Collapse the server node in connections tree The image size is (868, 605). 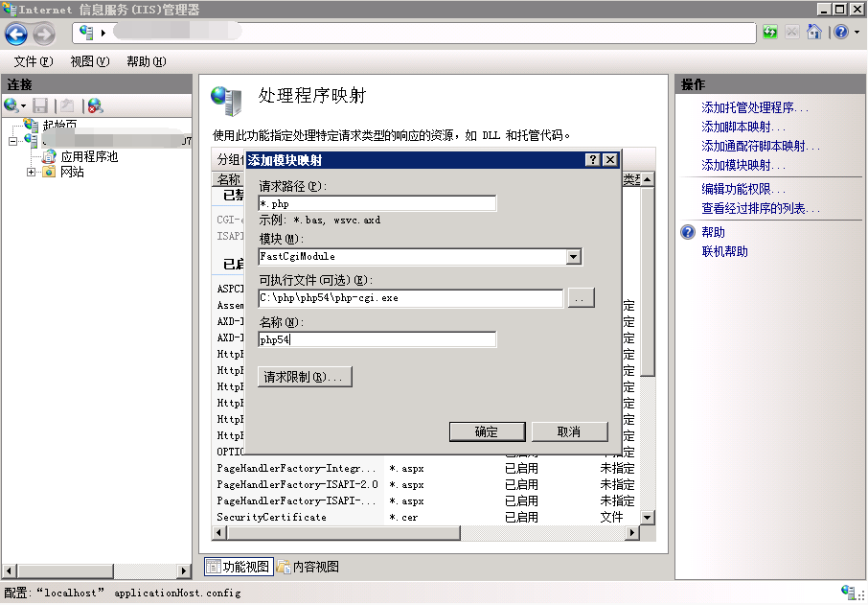[13, 141]
